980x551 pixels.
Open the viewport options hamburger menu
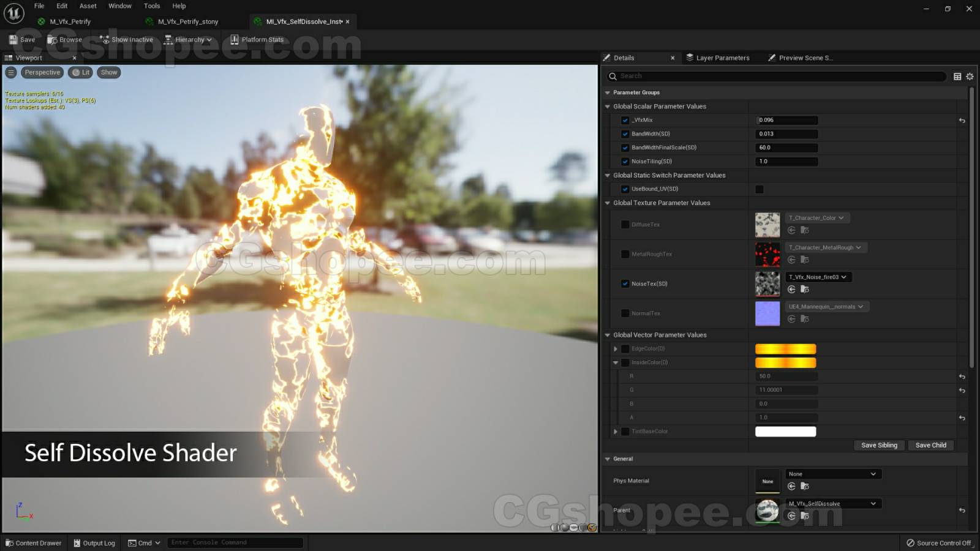[11, 72]
